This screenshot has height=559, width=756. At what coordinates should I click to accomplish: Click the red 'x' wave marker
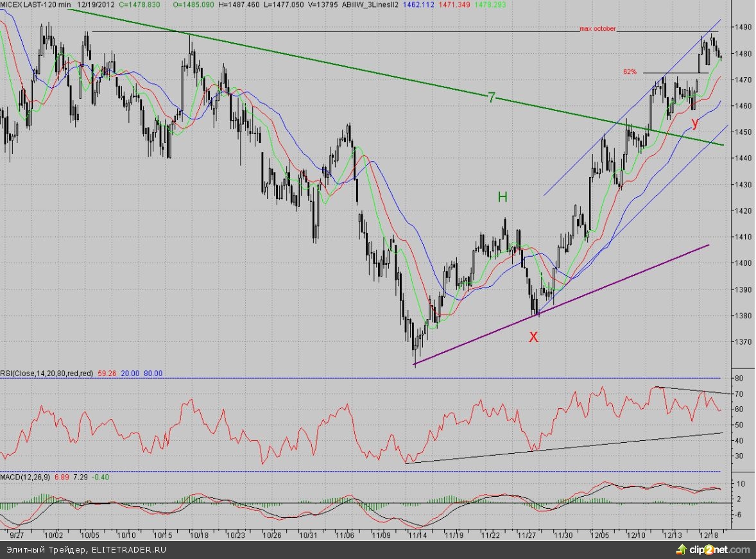[x=533, y=336]
